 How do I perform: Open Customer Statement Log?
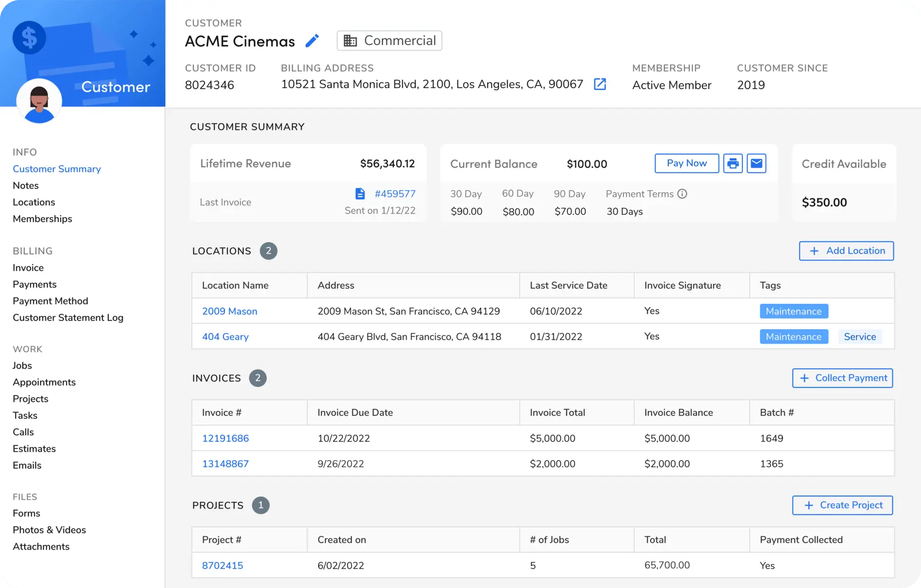coord(68,318)
